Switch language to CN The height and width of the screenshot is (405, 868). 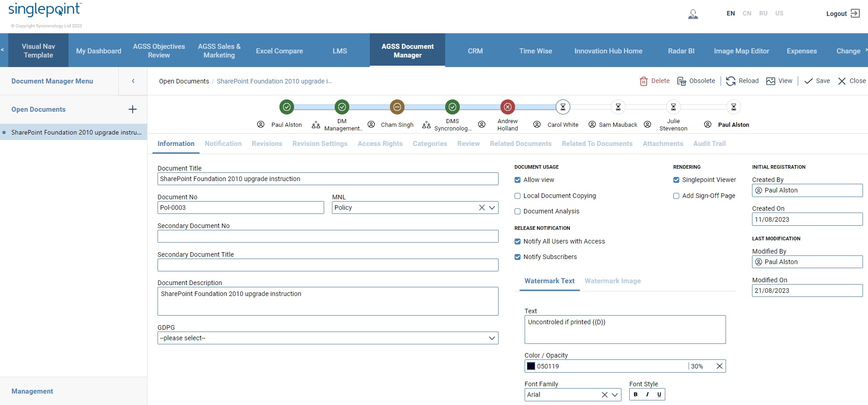point(747,13)
